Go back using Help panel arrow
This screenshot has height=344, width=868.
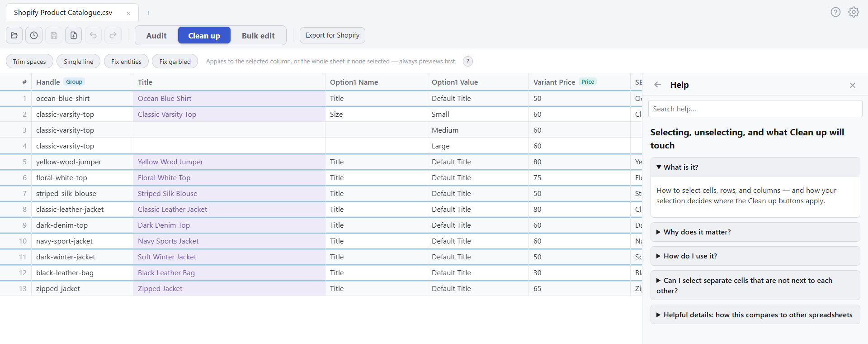[x=658, y=85]
